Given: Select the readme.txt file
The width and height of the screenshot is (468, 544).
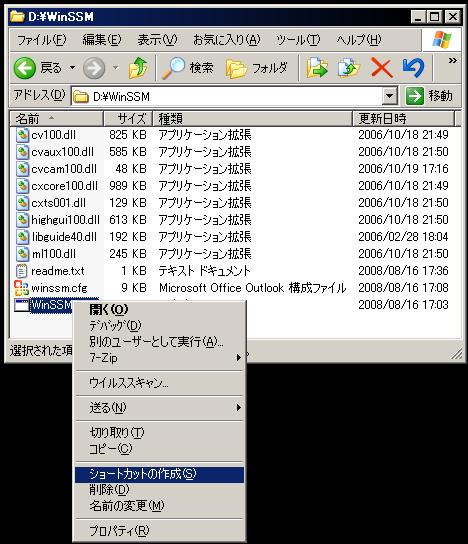Looking at the screenshot, I should point(58,271).
